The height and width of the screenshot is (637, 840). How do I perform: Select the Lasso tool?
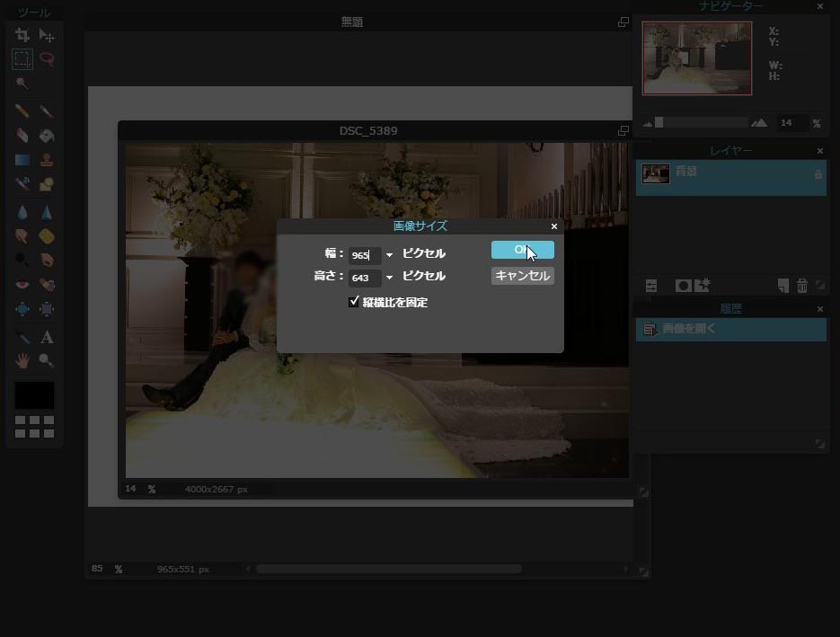[x=47, y=59]
